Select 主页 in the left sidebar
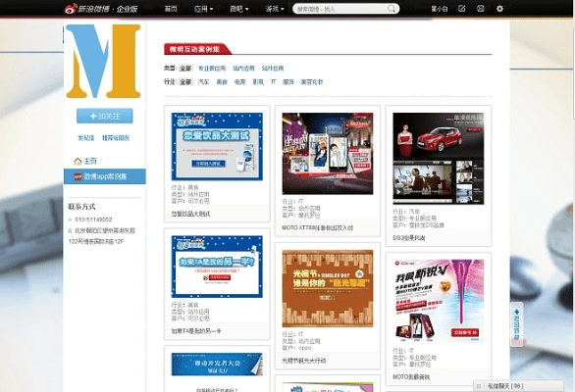575x392 pixels. 90,161
